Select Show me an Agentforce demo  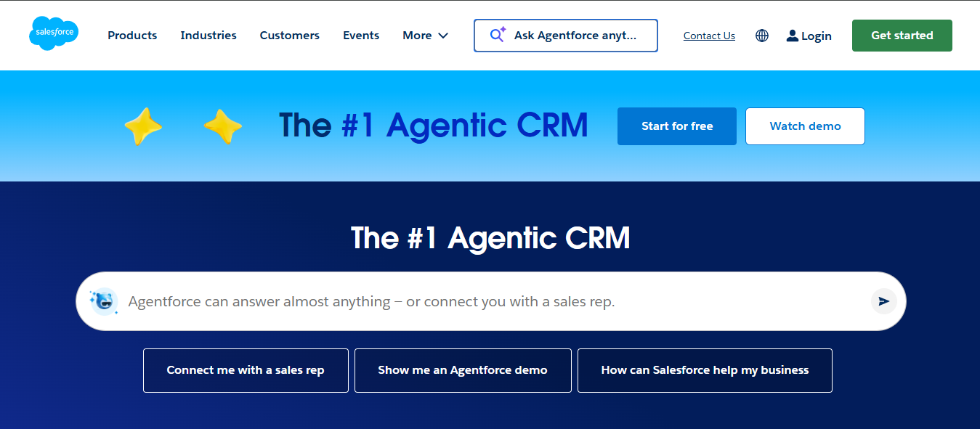[463, 370]
